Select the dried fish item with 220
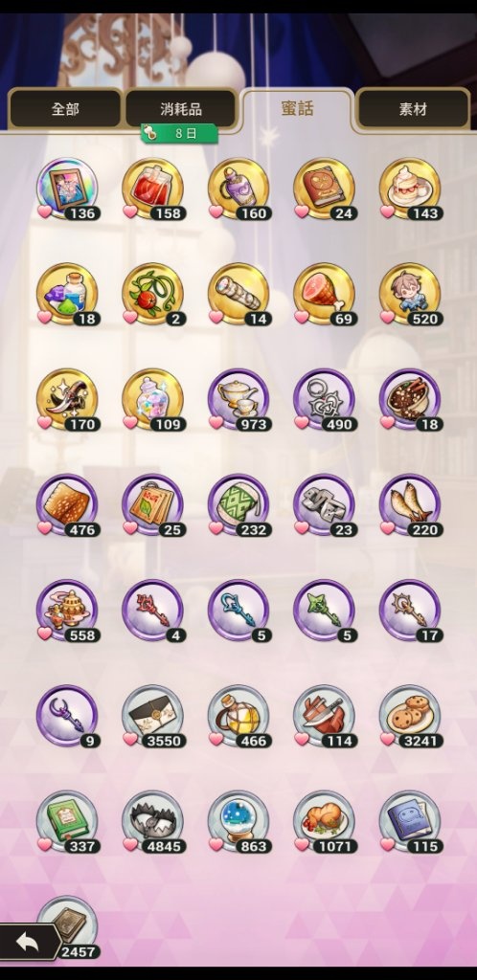The image size is (477, 980). tap(410, 505)
